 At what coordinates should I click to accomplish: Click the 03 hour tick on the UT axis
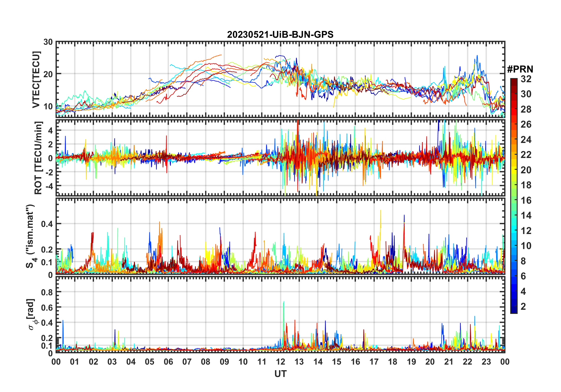click(112, 362)
